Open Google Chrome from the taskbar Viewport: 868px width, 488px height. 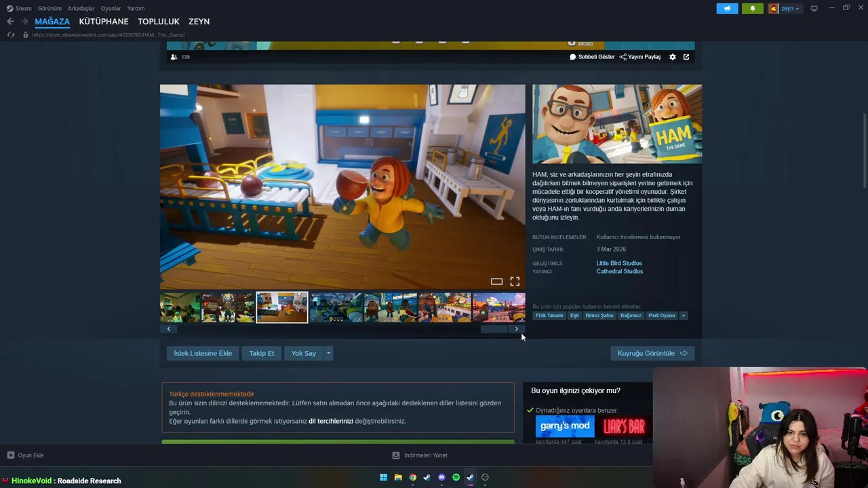tap(412, 477)
